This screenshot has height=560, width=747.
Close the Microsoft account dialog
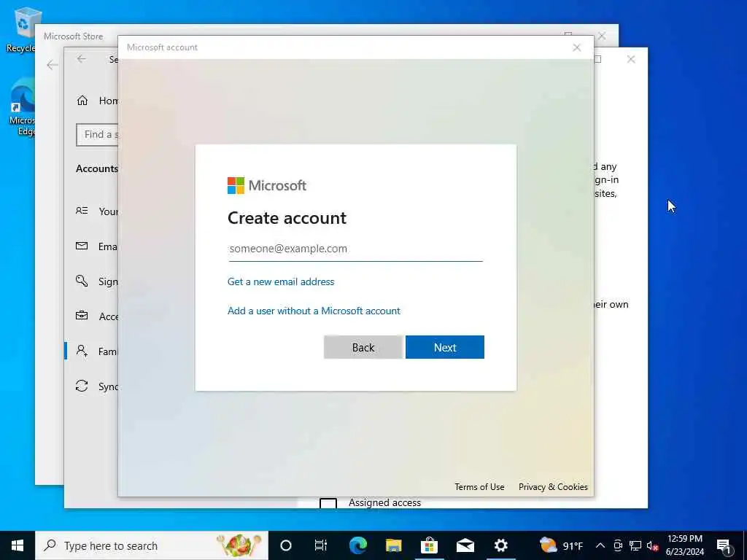coord(576,47)
